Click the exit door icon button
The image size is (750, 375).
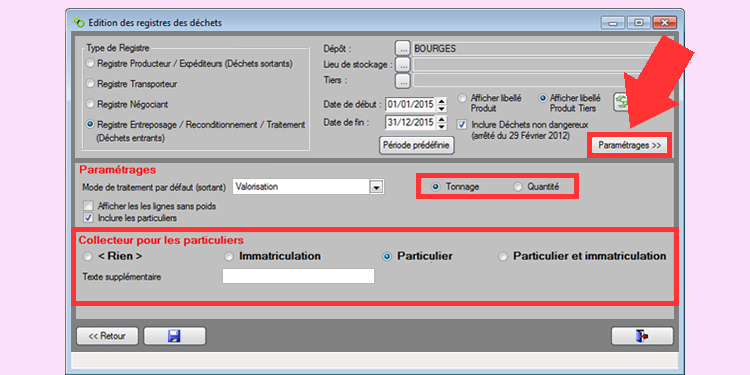point(642,336)
